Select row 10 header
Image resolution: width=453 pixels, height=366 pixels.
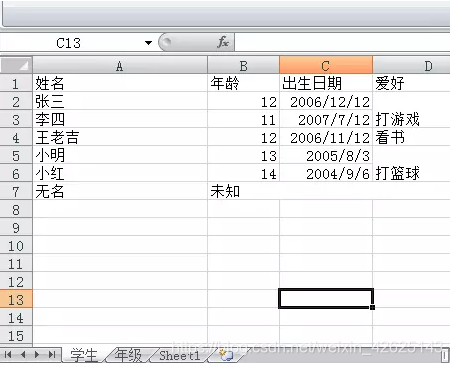[16, 245]
